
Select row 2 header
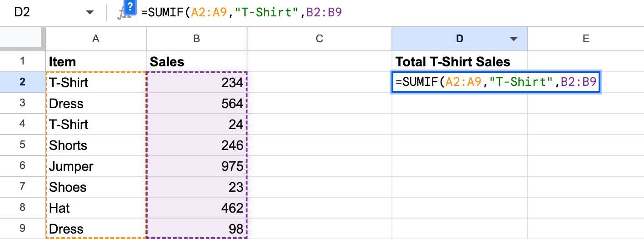point(23,82)
